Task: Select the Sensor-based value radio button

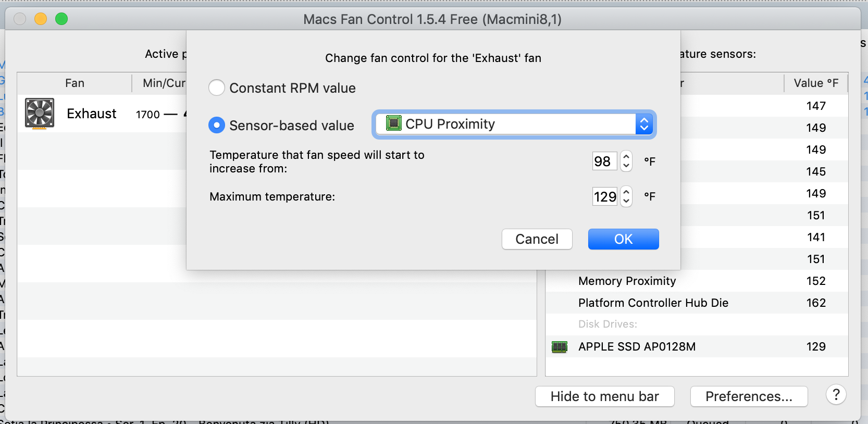Action: point(217,125)
